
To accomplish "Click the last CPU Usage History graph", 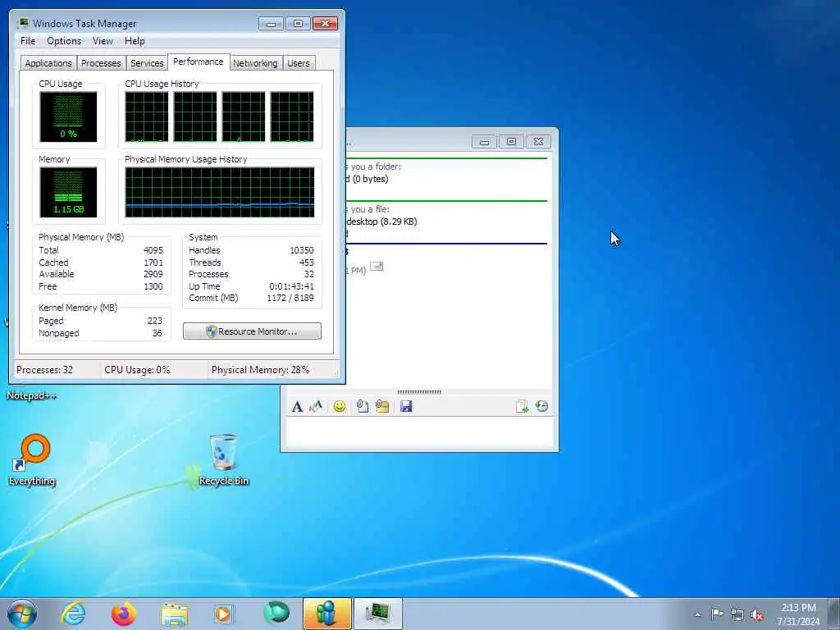I will tap(292, 116).
